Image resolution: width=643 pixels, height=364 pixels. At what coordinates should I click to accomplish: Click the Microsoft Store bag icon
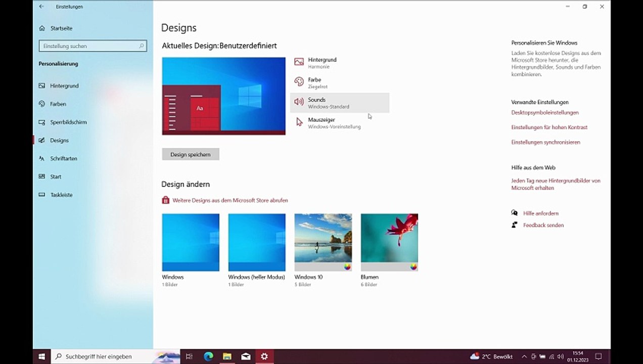[x=165, y=200]
